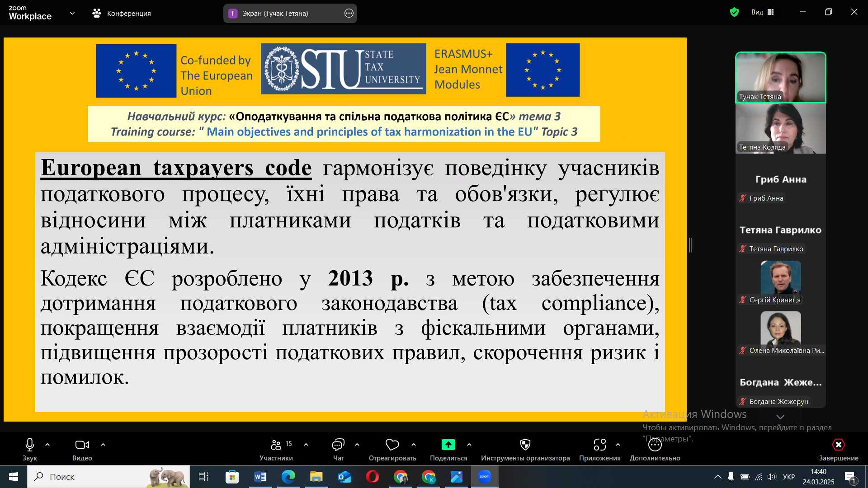Viewport: 868px width, 488px height.
Task: Open the Windows notification center
Action: (850, 477)
